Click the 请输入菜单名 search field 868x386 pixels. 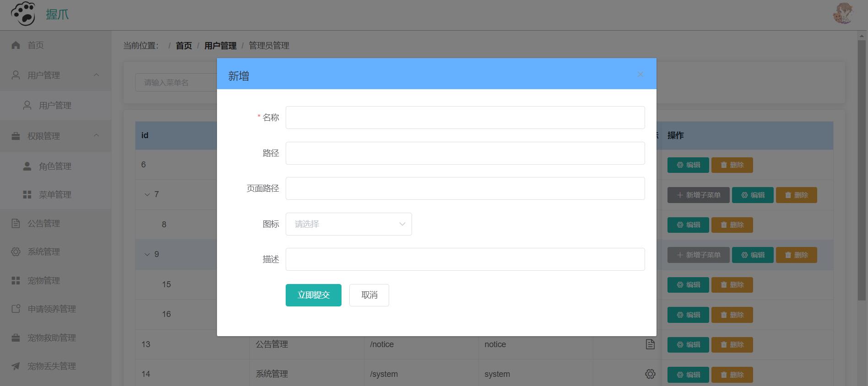point(176,83)
